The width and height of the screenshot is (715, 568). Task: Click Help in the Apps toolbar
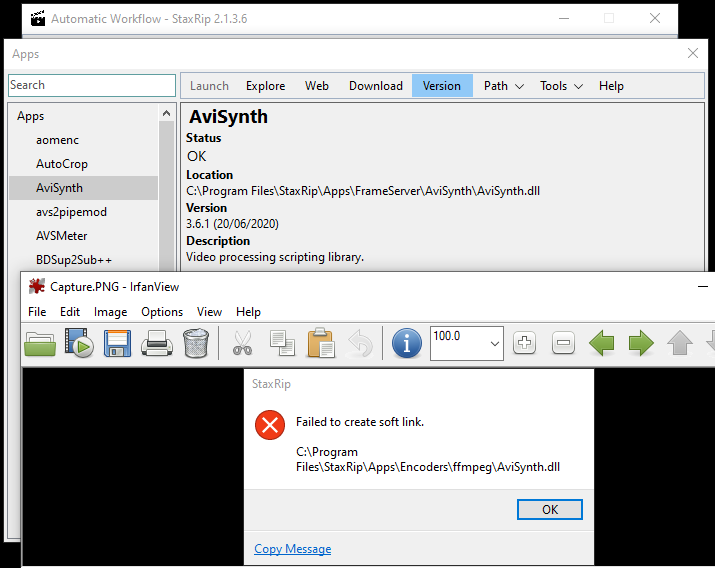[611, 86]
